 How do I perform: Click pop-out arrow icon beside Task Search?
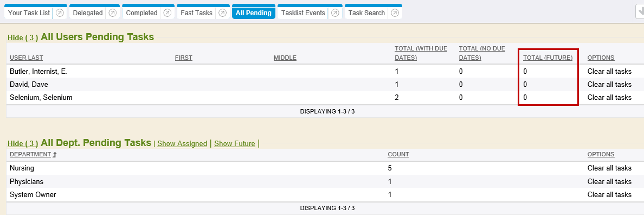pyautogui.click(x=395, y=13)
